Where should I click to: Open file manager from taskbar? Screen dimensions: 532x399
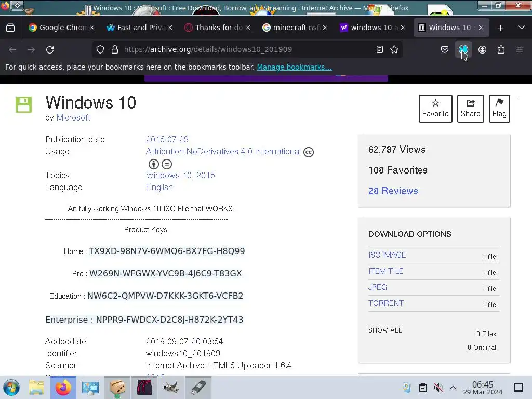[x=36, y=388]
